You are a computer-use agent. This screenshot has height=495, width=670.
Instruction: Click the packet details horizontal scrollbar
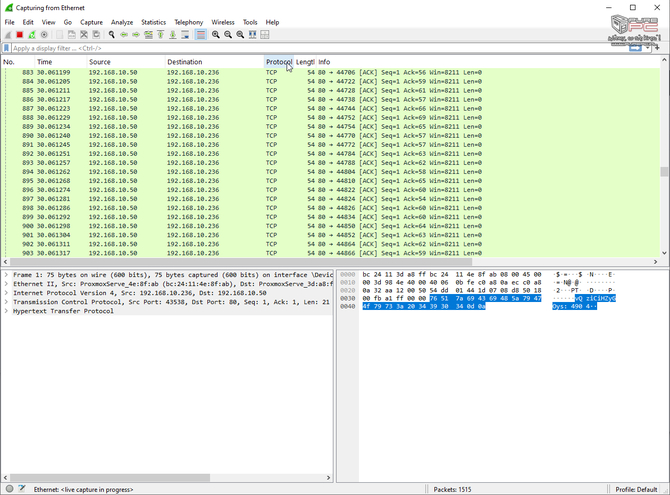point(110,477)
